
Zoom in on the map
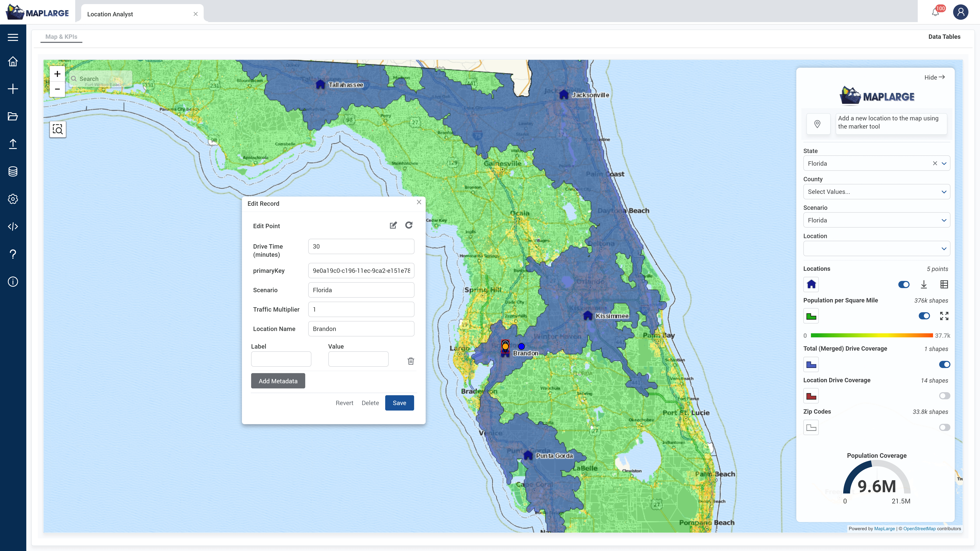pyautogui.click(x=57, y=74)
